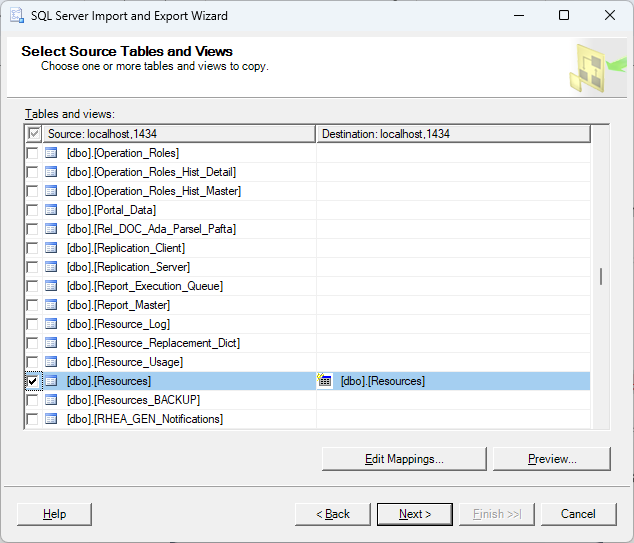Viewport: 634px width, 543px height.
Task: Click the table icon beside Resource_Usage
Action: [51, 362]
